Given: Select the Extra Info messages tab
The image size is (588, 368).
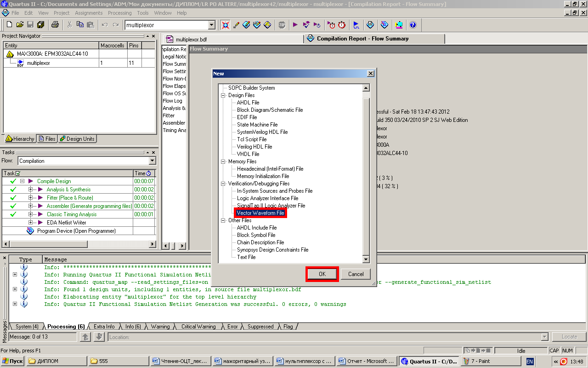Looking at the screenshot, I should [x=104, y=327].
